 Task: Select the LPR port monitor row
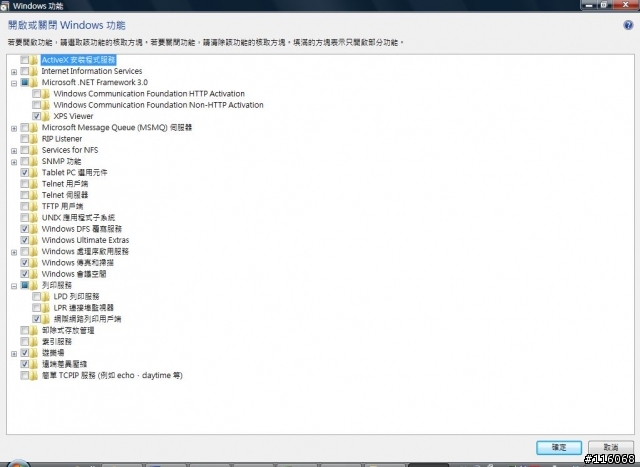tap(84, 307)
